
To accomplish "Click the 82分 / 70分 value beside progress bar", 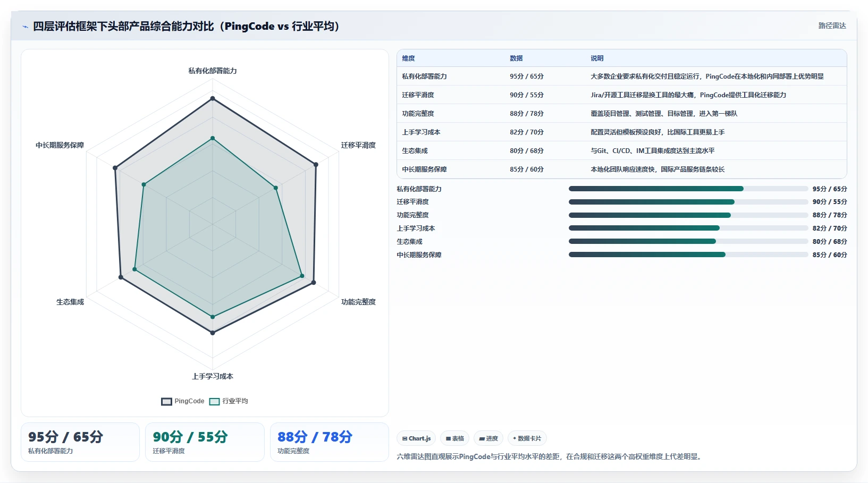I will [x=830, y=228].
